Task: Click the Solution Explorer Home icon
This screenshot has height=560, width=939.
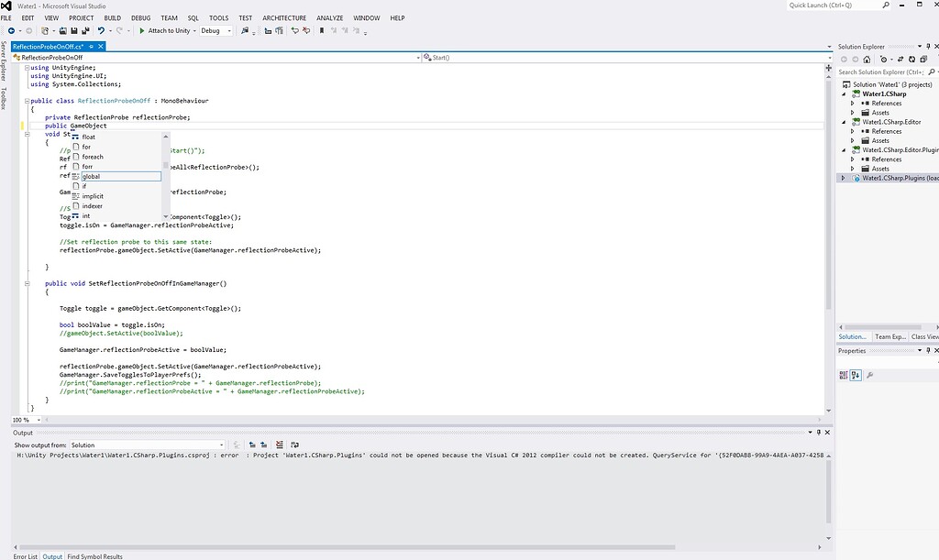Action: click(x=867, y=60)
